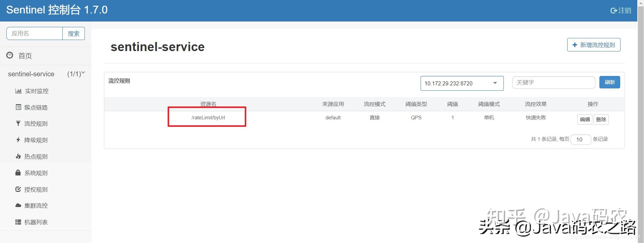Open 热点规则 menu item
The width and height of the screenshot is (644, 243).
(x=36, y=156)
